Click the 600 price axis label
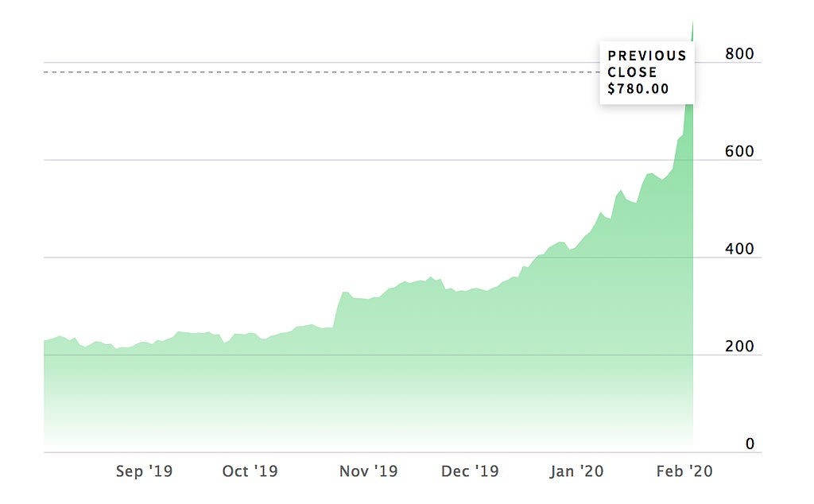 coord(738,152)
